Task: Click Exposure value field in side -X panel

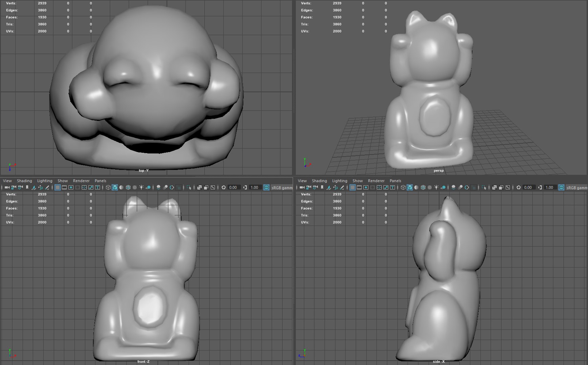Action: [529, 188]
